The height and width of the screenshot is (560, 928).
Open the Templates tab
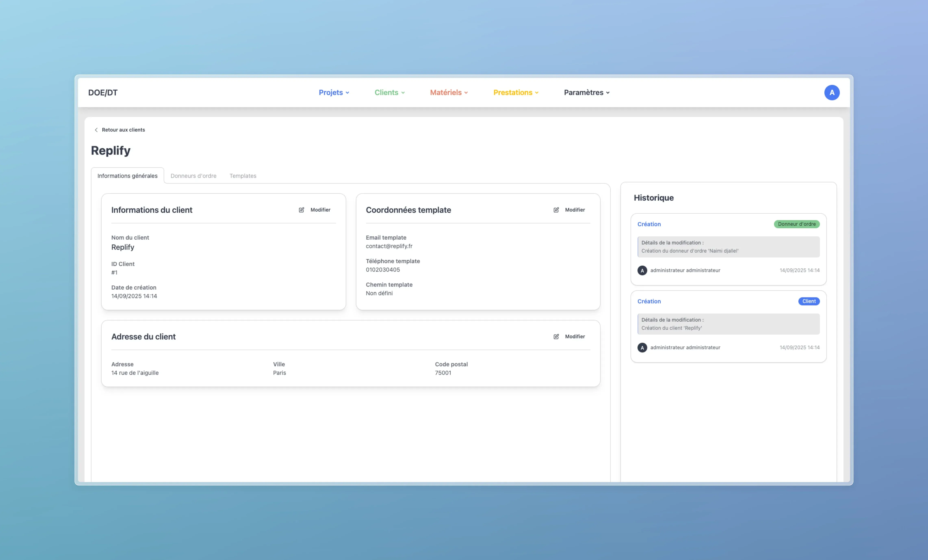coord(243,176)
